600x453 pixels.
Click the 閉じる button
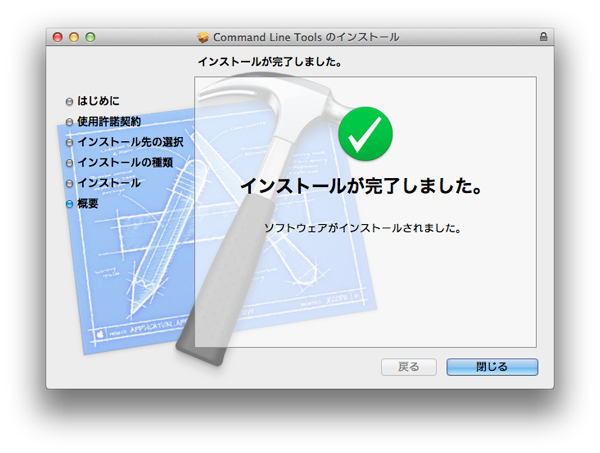[492, 367]
